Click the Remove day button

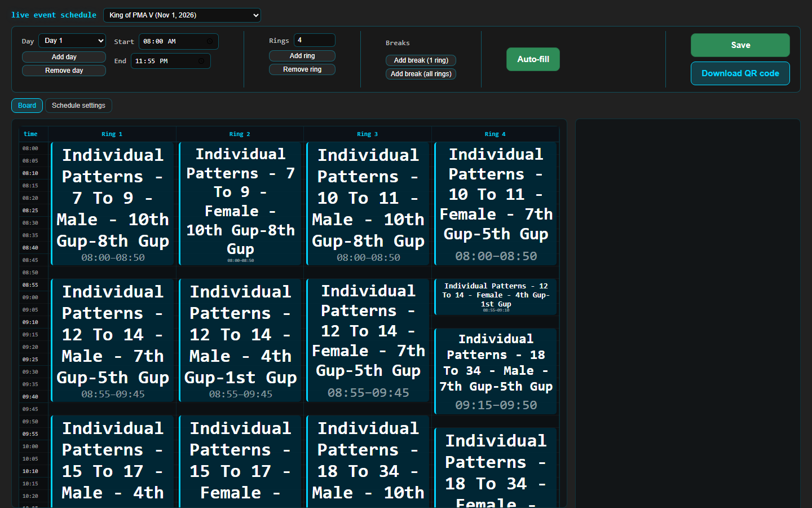pos(64,71)
